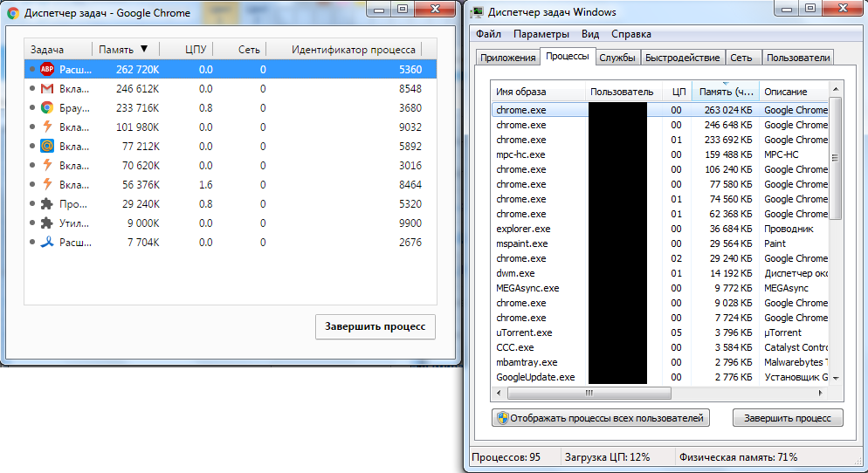Click the lightning icon in the 101 980K row
This screenshot has height=473, width=868.
pos(47,127)
